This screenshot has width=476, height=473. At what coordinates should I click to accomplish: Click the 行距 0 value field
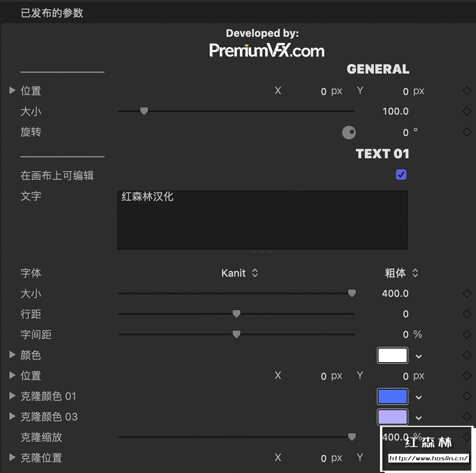pyautogui.click(x=405, y=314)
